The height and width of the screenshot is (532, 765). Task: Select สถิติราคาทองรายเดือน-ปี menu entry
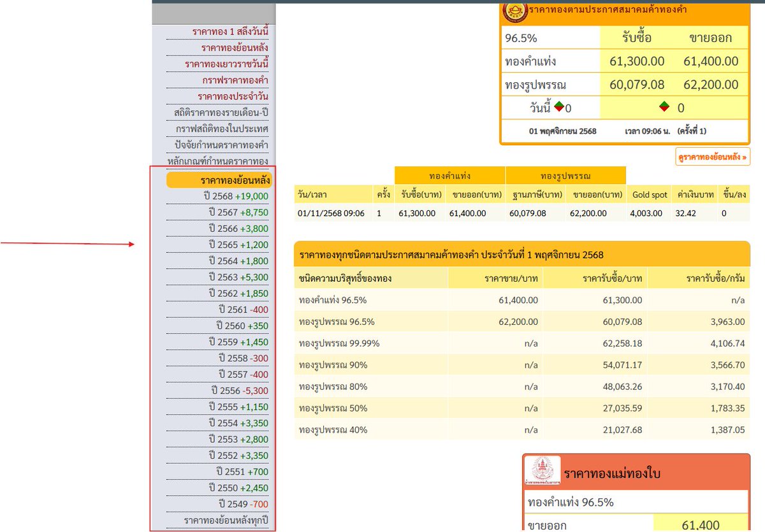[x=221, y=112]
